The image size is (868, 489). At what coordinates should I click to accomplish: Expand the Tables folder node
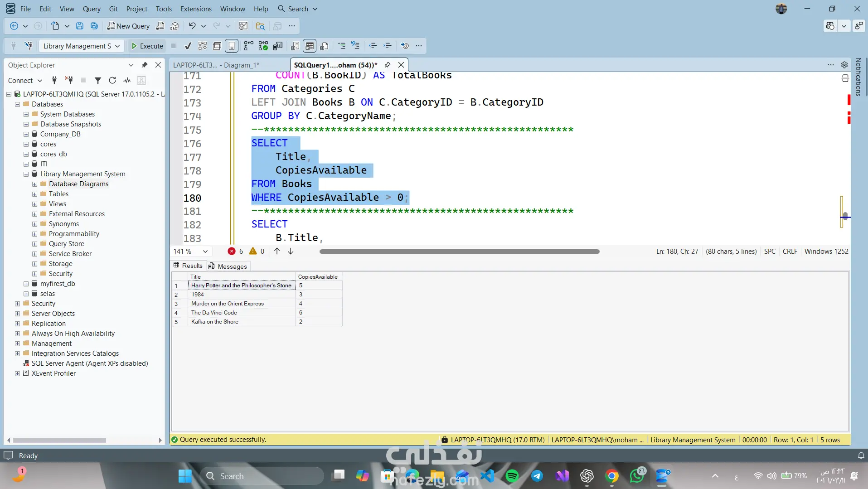click(x=34, y=194)
